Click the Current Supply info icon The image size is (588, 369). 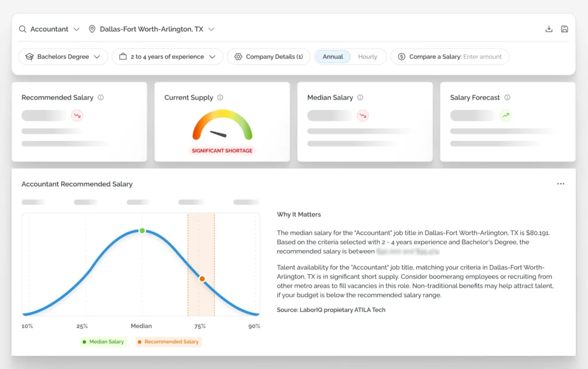click(220, 97)
